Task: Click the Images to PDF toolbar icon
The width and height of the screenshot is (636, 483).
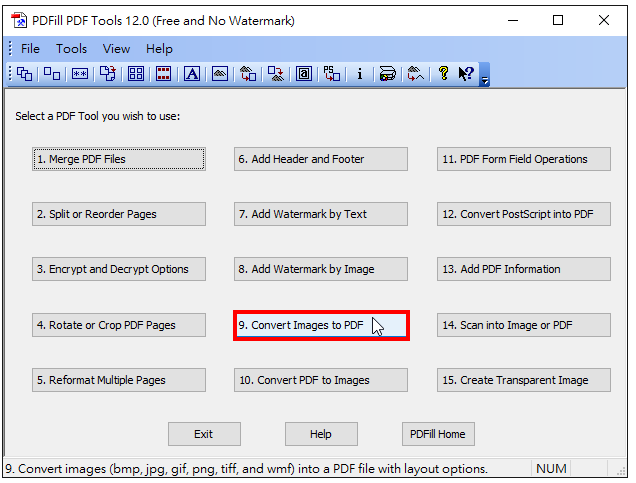Action: (248, 74)
